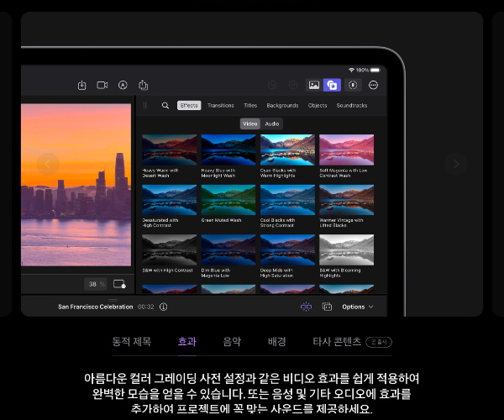Image resolution: width=504 pixels, height=420 pixels.
Task: Select the Video segment toggle
Action: (x=250, y=123)
